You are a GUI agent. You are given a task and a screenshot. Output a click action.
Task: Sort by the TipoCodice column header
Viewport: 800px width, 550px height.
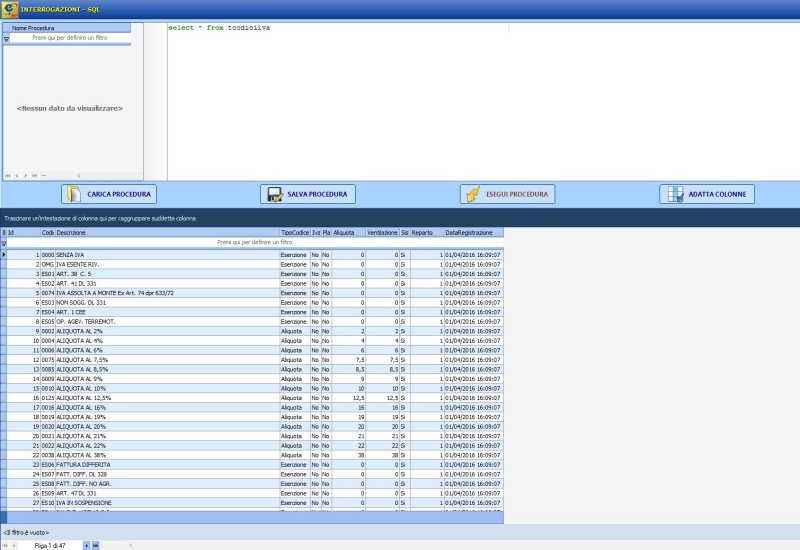295,233
